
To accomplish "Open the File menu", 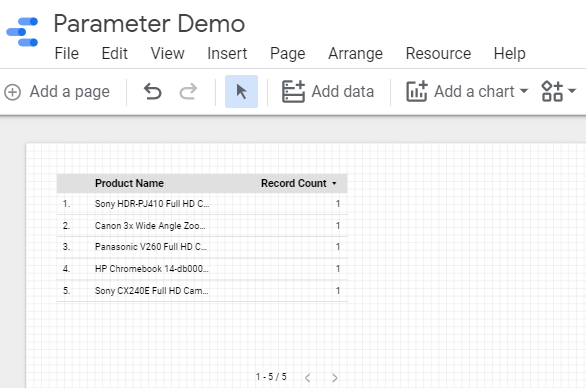I will click(67, 53).
